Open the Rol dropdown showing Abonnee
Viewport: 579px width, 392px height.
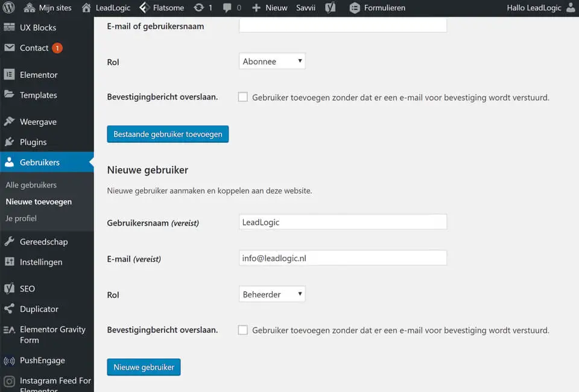272,62
